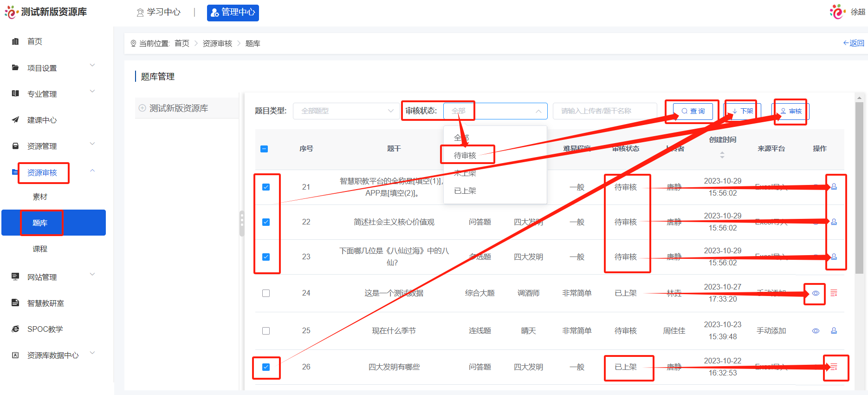Choose 待审核 from the dropdown list
Image resolution: width=868 pixels, height=395 pixels.
pyautogui.click(x=465, y=155)
